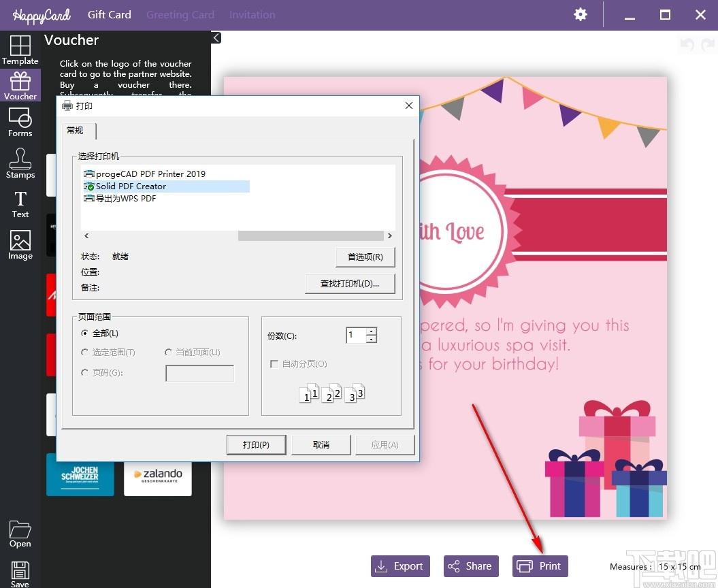Click the 取消 button
This screenshot has width=718, height=588.
click(x=321, y=444)
